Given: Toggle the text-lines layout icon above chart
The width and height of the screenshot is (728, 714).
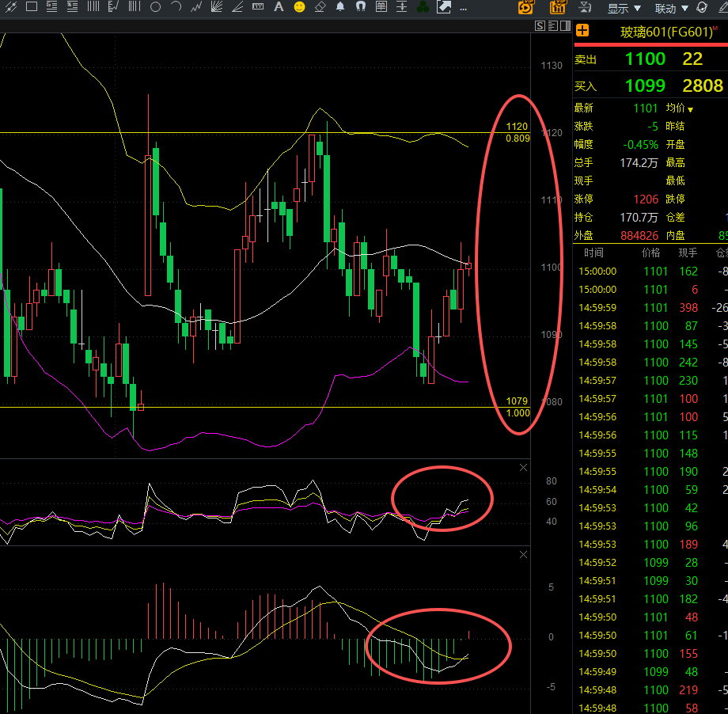Looking at the screenshot, I should tap(552, 25).
